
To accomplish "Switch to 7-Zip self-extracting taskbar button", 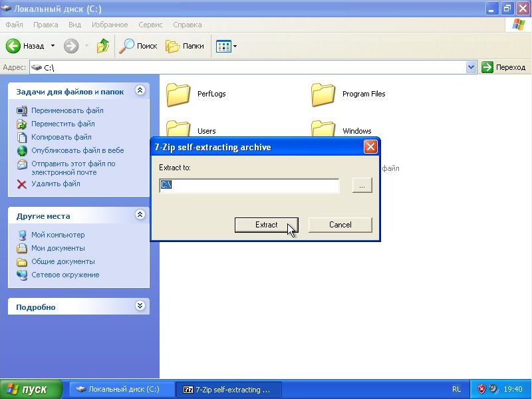I will [x=228, y=389].
